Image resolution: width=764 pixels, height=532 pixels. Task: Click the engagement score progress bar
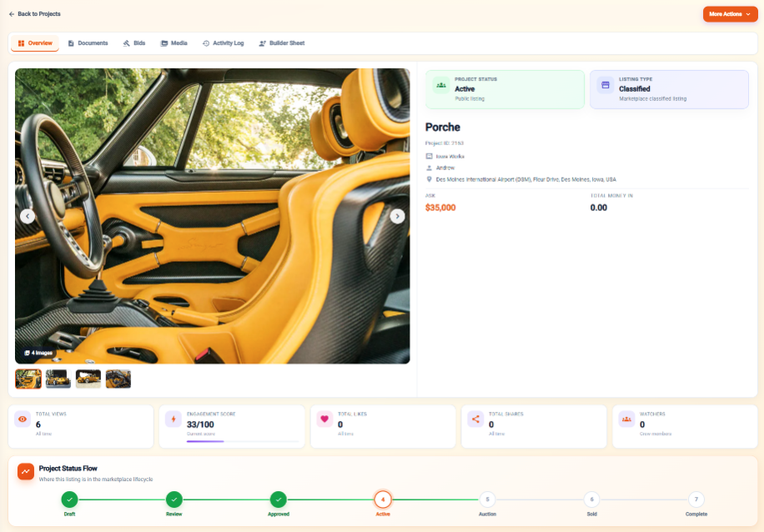(x=243, y=441)
